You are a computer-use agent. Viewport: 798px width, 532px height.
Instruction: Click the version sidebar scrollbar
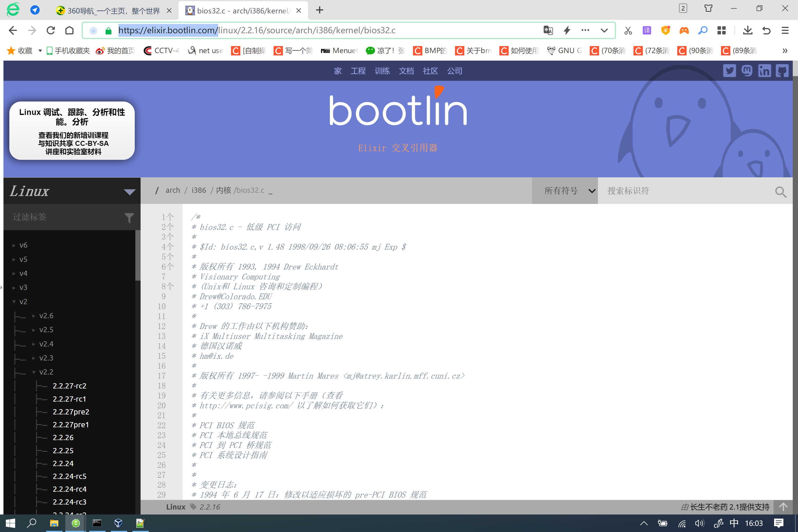138,255
